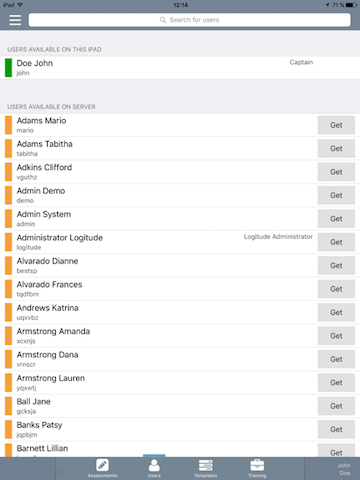360x480 pixels.
Task: Open the Assessments pencil icon
Action: click(x=102, y=465)
